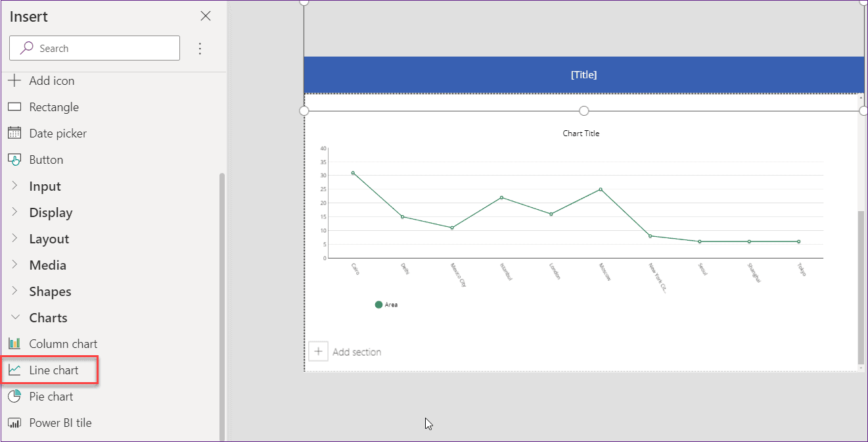Insert a Button control

(x=46, y=160)
